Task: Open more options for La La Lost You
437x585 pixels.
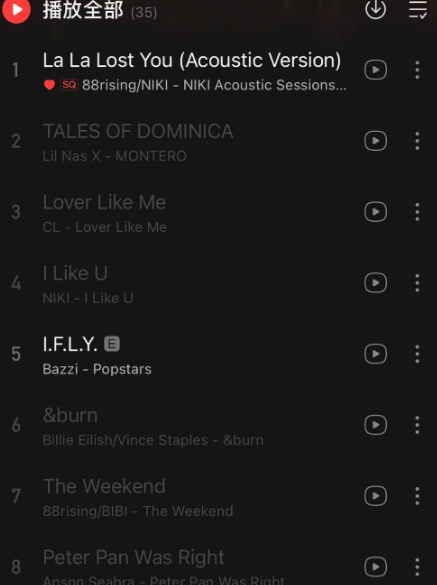Action: tap(417, 70)
